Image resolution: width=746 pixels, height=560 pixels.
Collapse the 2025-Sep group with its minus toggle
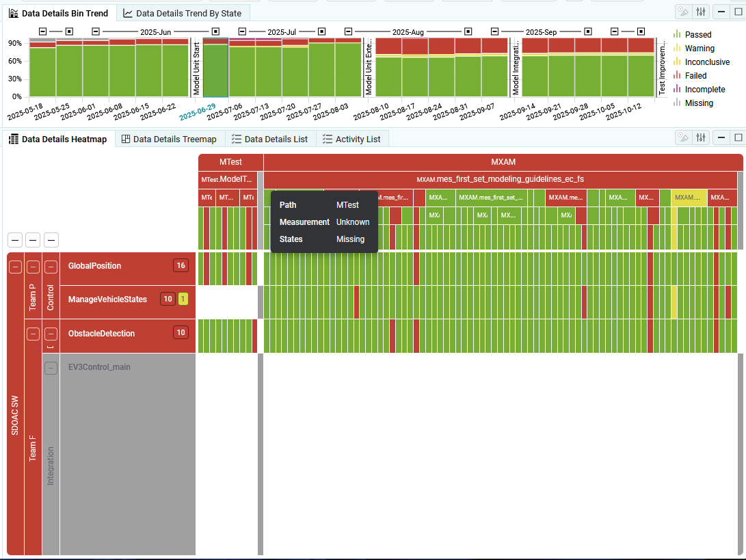click(494, 31)
